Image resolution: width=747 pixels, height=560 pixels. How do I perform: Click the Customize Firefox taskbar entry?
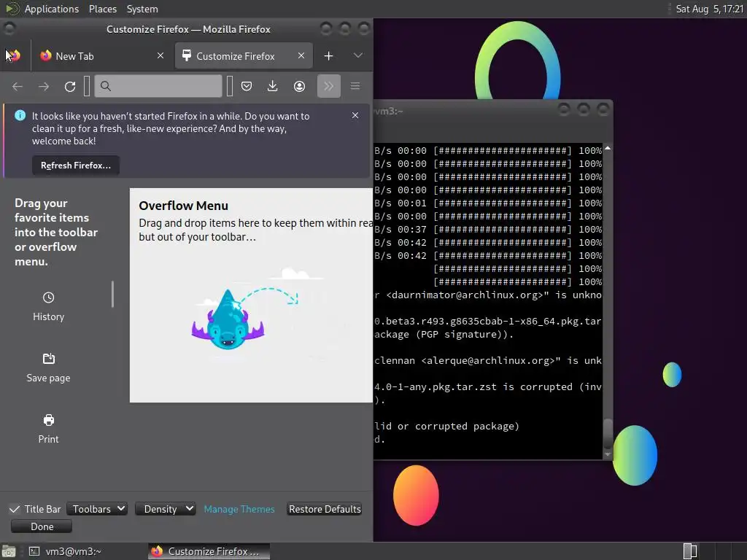point(209,551)
